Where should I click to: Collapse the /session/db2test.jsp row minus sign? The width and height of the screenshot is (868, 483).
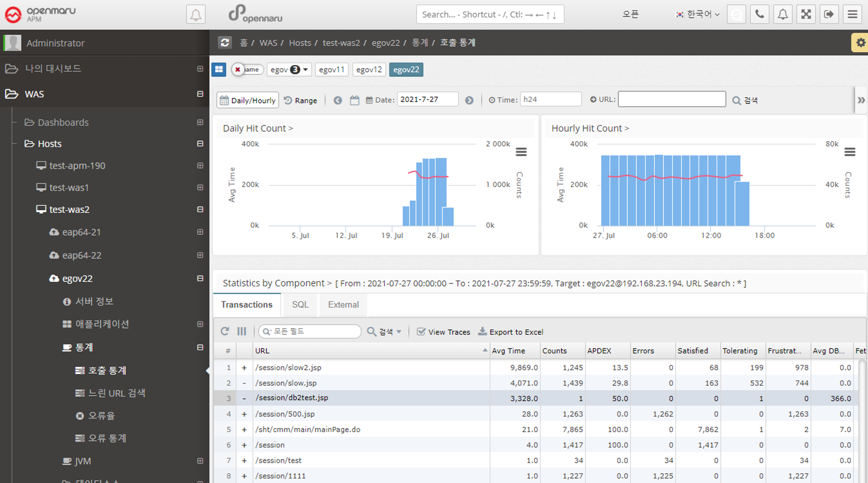(244, 398)
